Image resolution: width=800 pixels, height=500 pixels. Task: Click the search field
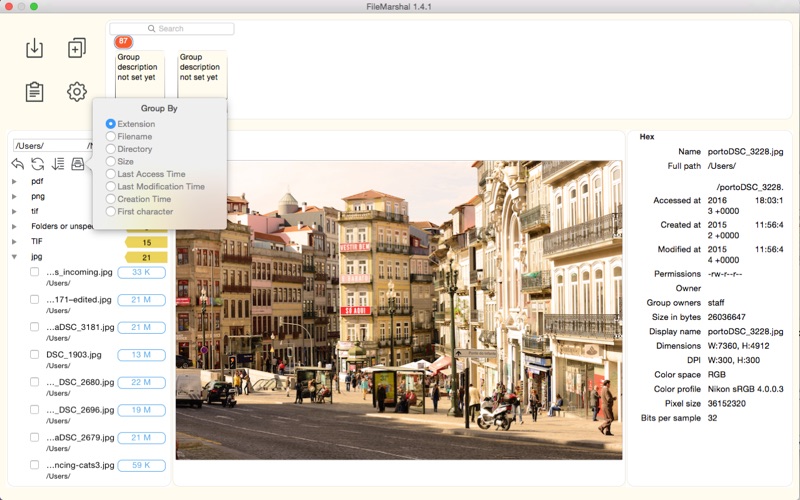[x=172, y=29]
